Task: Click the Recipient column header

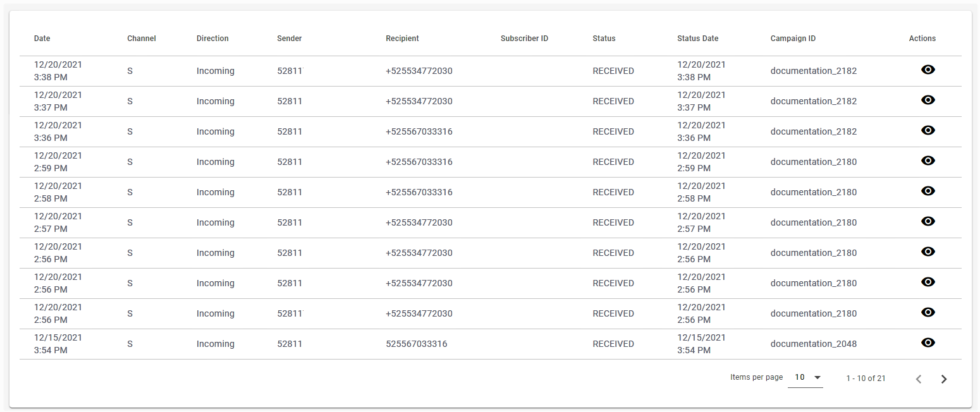Action: (x=402, y=39)
